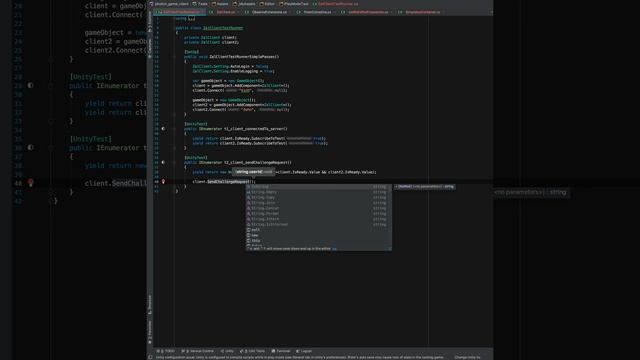
Task: Open the Logcat tool window
Action: [x=304, y=351]
